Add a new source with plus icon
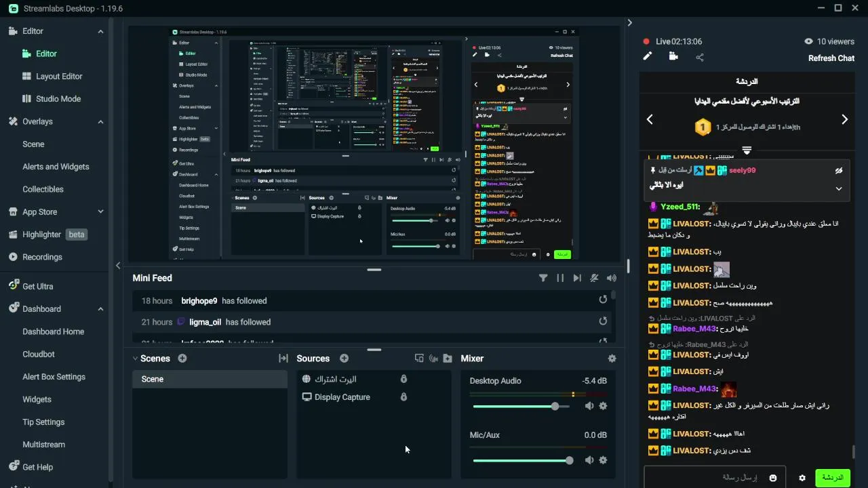 [344, 359]
